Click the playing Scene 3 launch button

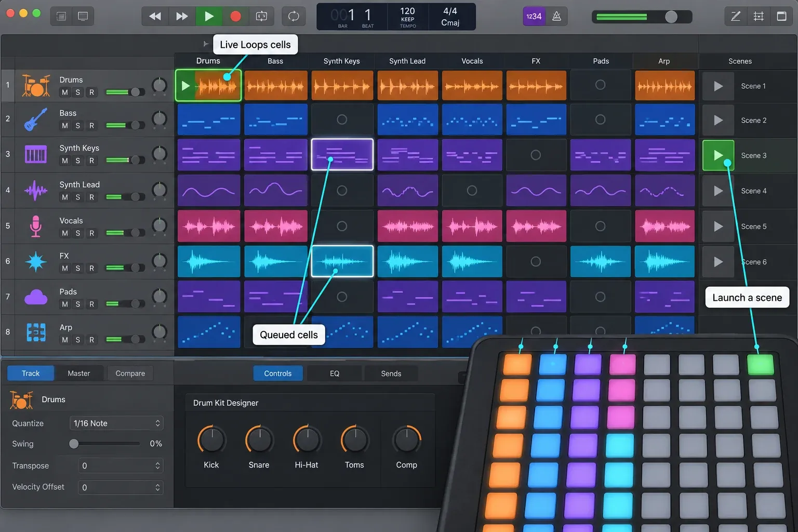pyautogui.click(x=718, y=155)
